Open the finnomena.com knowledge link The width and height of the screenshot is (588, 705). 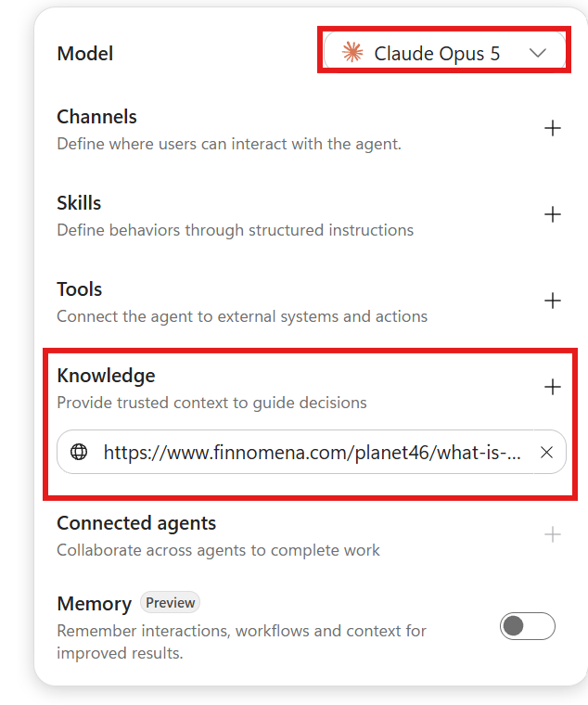312,453
